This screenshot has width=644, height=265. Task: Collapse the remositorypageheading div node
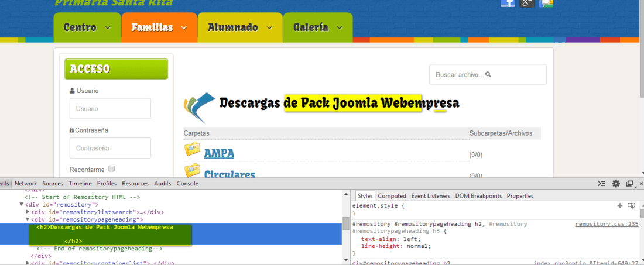pyautogui.click(x=28, y=219)
